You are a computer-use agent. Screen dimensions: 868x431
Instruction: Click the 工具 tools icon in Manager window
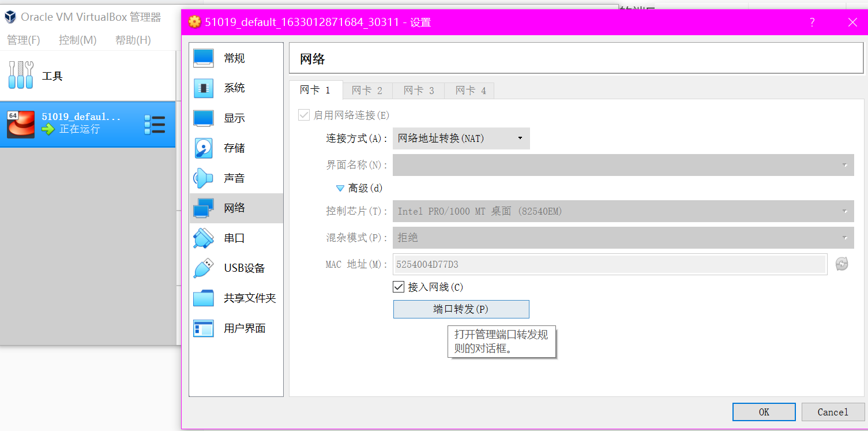21,75
